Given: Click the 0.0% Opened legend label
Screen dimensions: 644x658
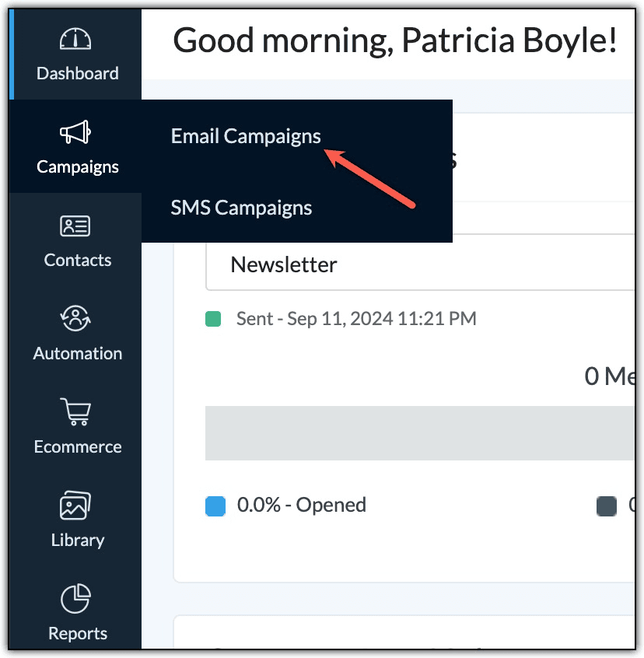Looking at the screenshot, I should coord(302,505).
